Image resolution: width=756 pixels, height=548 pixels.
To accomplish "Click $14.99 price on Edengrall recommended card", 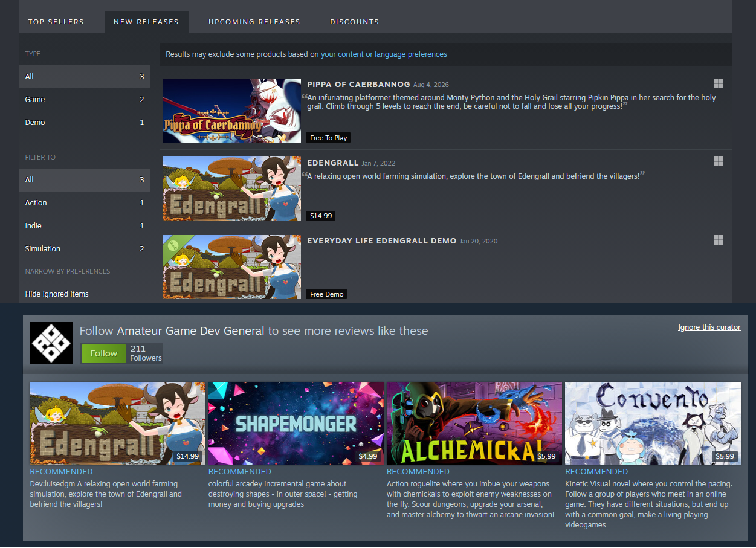I will point(187,456).
